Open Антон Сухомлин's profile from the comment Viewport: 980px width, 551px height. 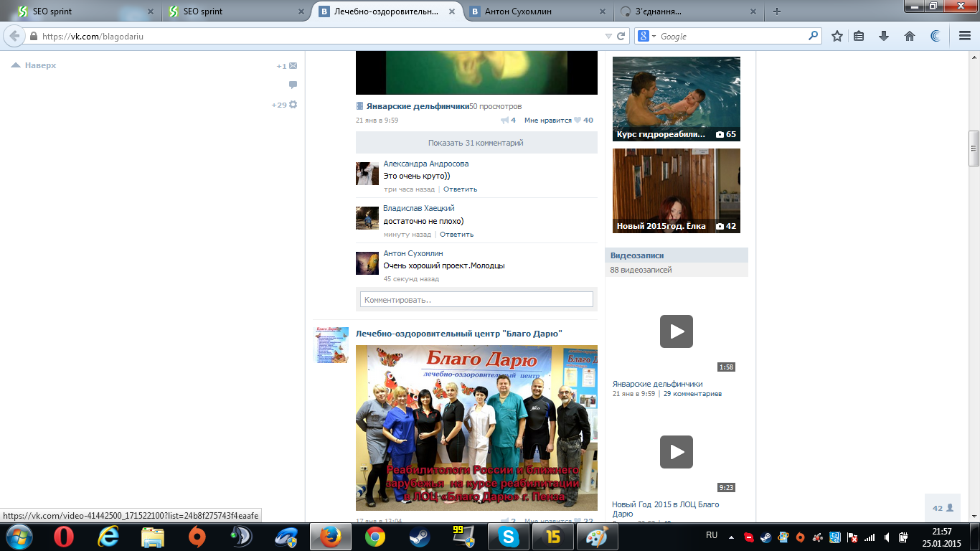pos(413,253)
